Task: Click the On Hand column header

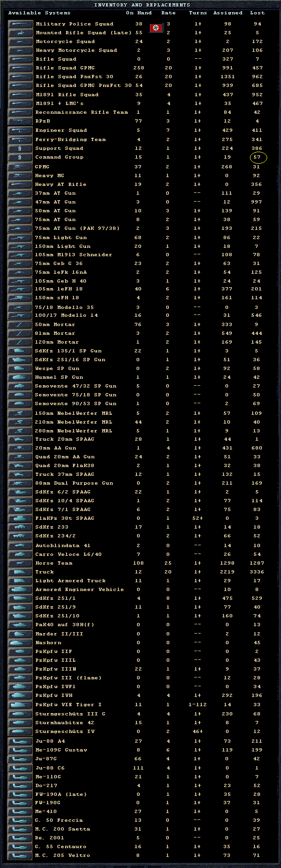Action: tap(139, 13)
